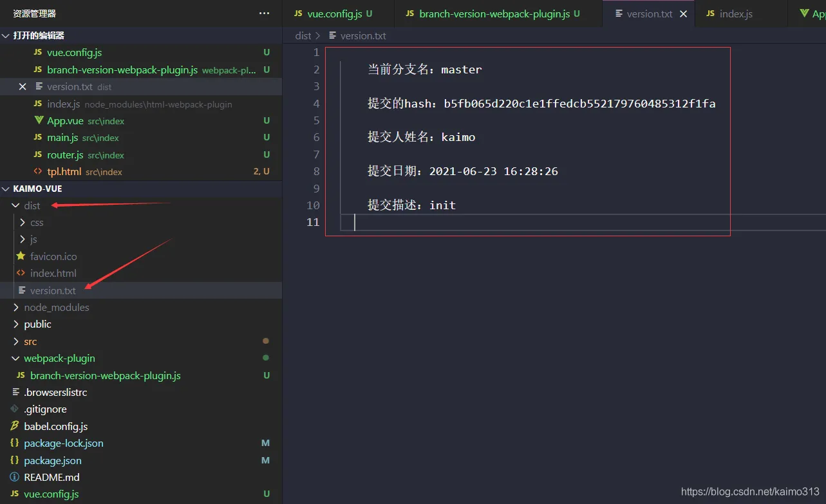The height and width of the screenshot is (504, 826).
Task: Click the commit date 2021-06-23 16:28:26
Action: pos(494,171)
